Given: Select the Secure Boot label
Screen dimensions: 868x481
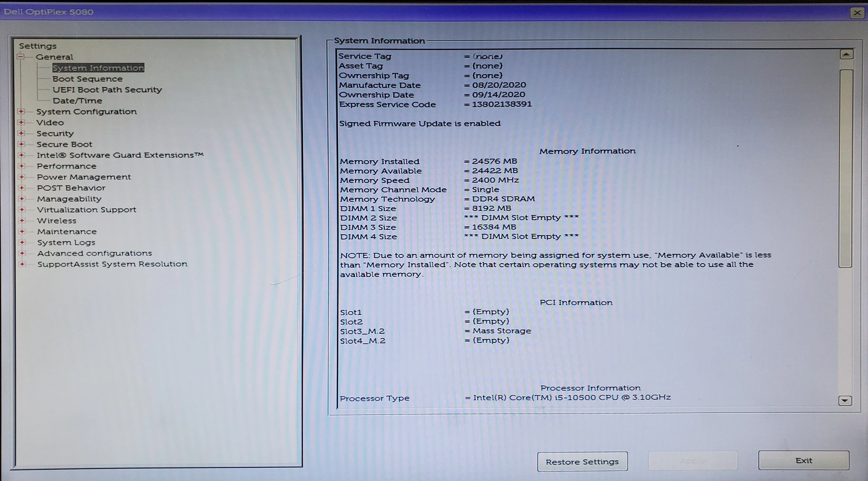Looking at the screenshot, I should click(64, 144).
